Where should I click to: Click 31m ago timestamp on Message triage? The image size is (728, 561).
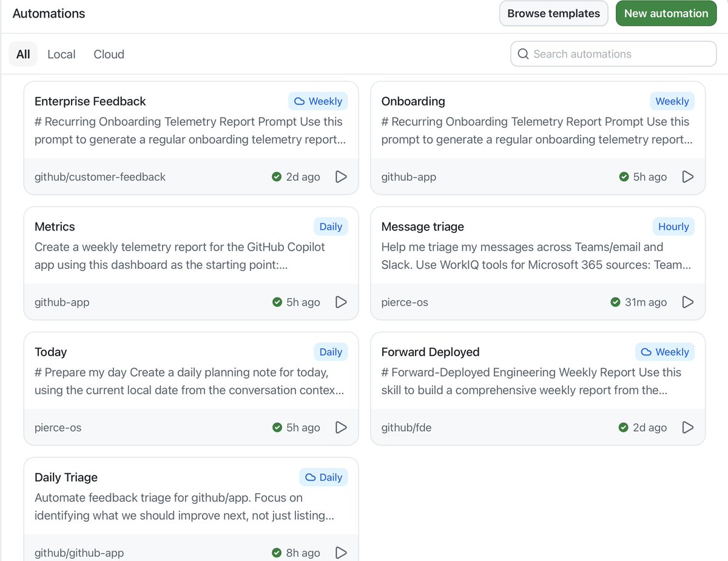click(x=645, y=302)
